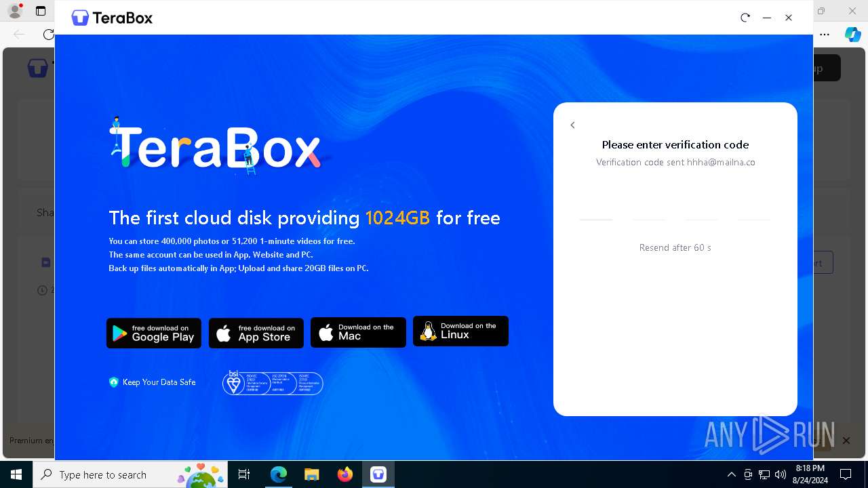Close the TeraBox window
Image resolution: width=868 pixels, height=488 pixels.
pos(789,18)
